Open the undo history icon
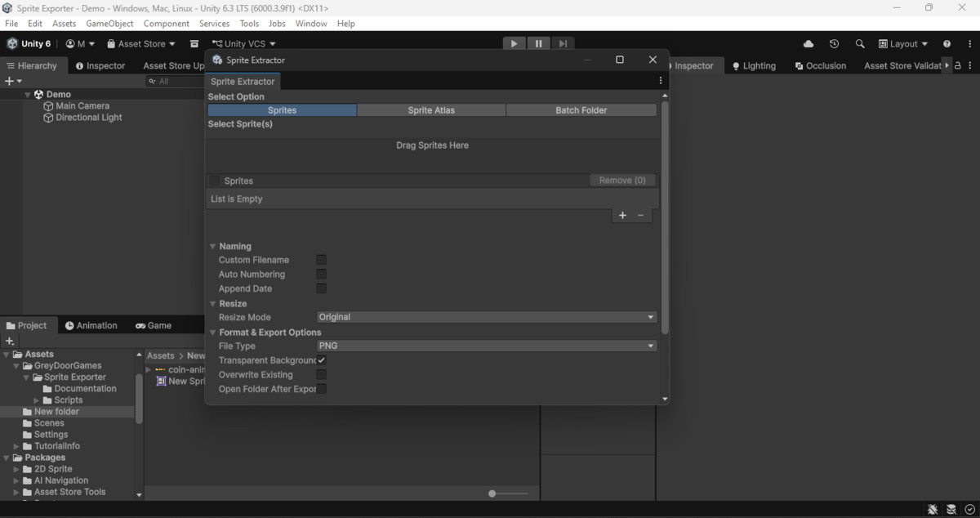 coord(834,44)
